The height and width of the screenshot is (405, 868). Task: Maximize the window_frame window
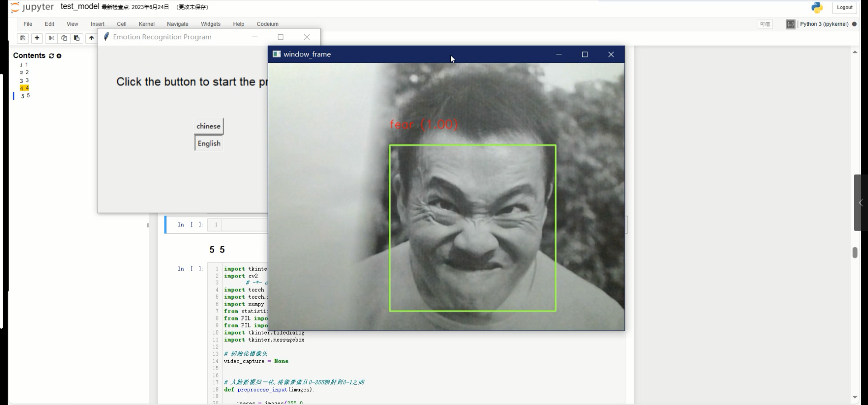point(585,54)
